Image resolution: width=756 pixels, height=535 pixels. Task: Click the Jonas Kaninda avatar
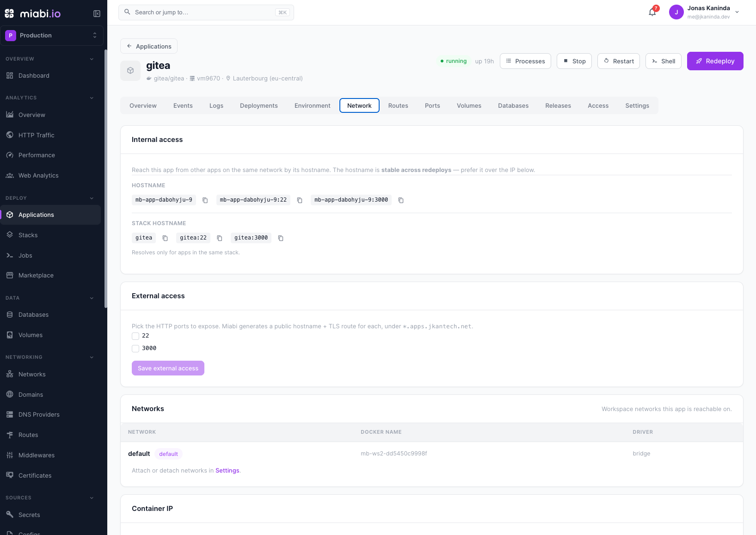(676, 12)
